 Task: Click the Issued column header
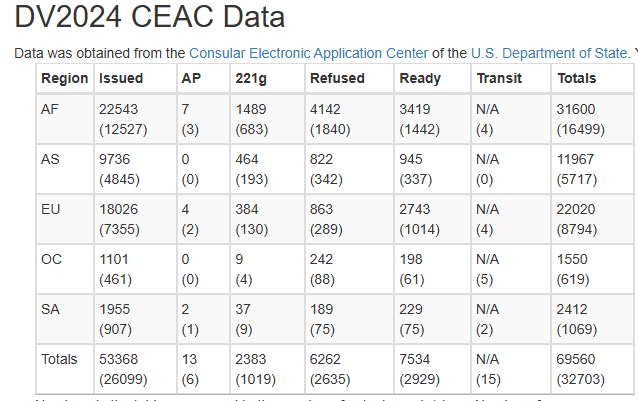(x=121, y=78)
